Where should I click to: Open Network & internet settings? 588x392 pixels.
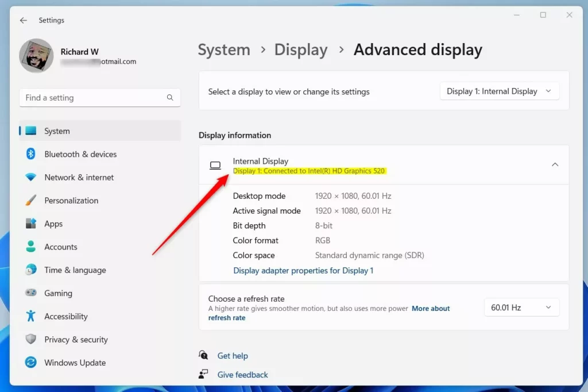pyautogui.click(x=100, y=177)
